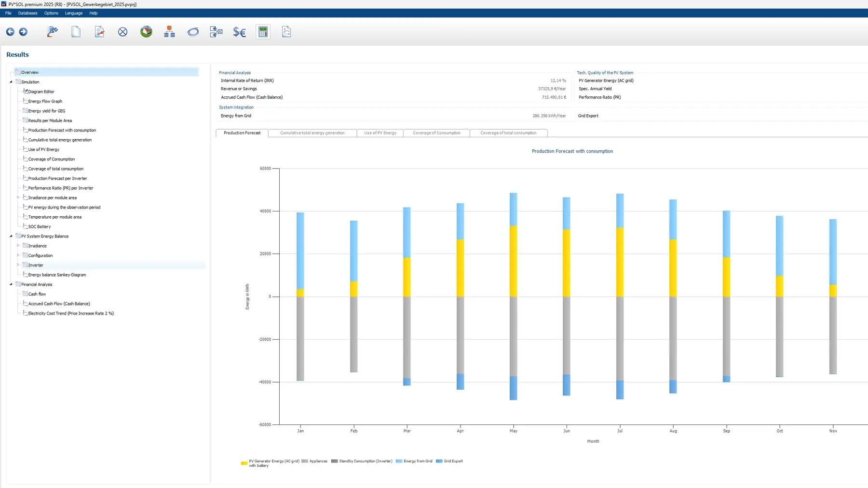
Task: Open Accrued Cash Flow (Cash Balance) item
Action: pyautogui.click(x=59, y=303)
